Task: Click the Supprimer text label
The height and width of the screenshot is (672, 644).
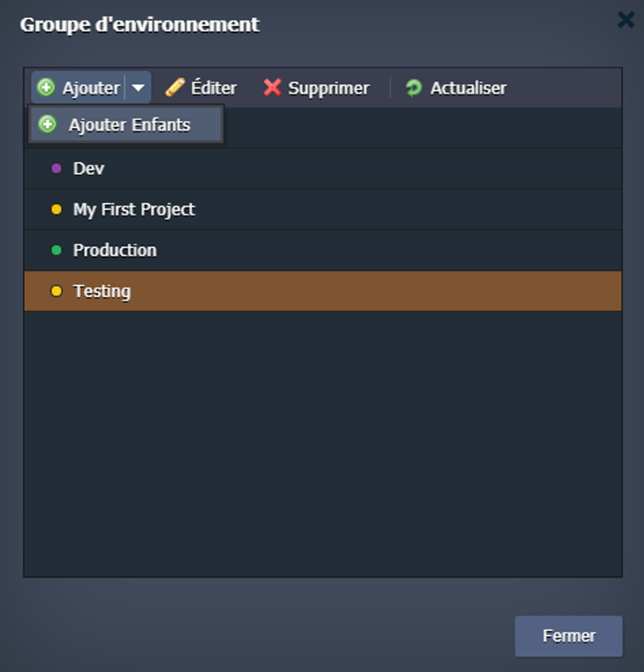Action: point(328,88)
